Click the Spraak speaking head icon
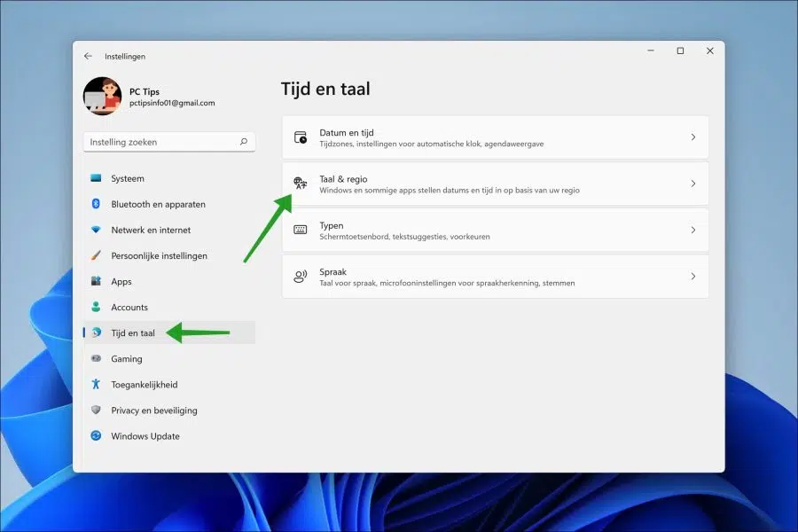 [301, 277]
